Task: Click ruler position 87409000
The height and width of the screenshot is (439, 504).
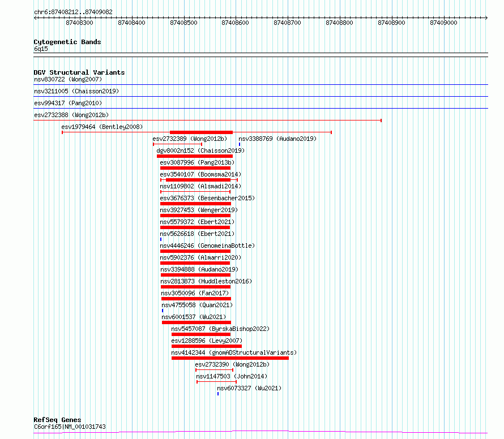Action: click(x=443, y=23)
